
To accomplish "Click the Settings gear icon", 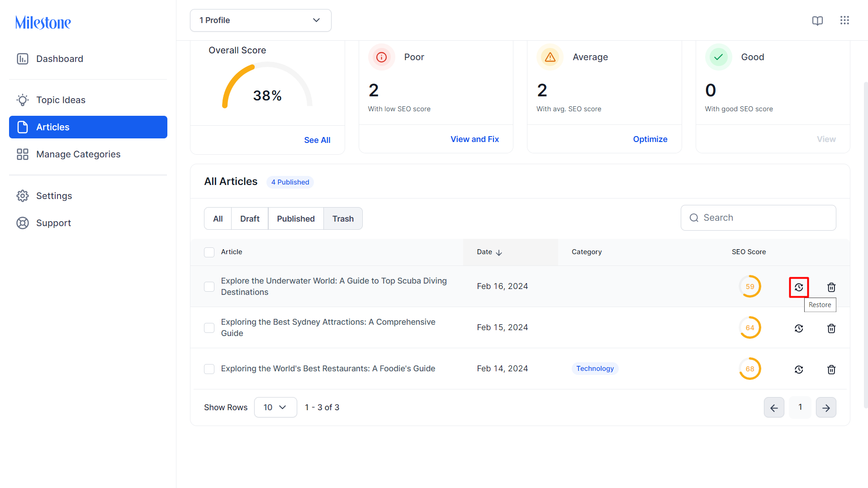I will point(23,196).
